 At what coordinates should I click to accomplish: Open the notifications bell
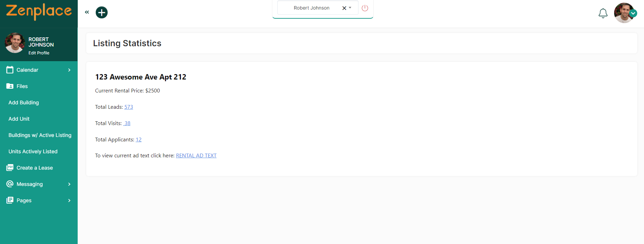click(x=603, y=13)
